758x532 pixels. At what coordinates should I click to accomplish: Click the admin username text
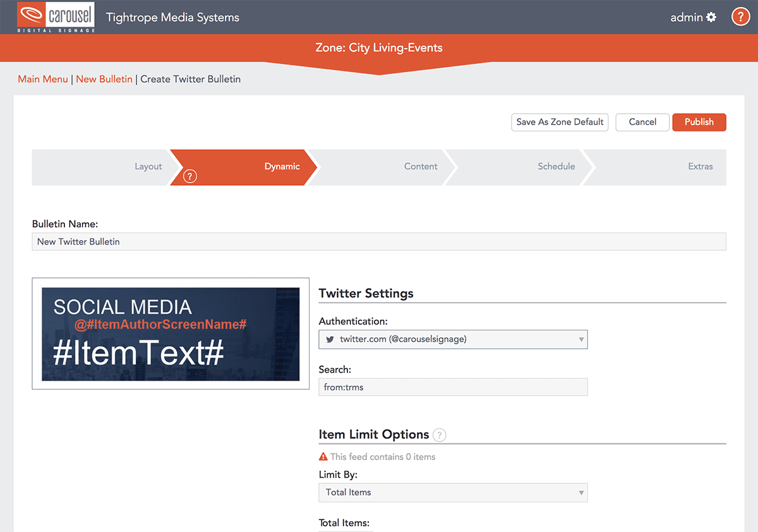tap(687, 17)
